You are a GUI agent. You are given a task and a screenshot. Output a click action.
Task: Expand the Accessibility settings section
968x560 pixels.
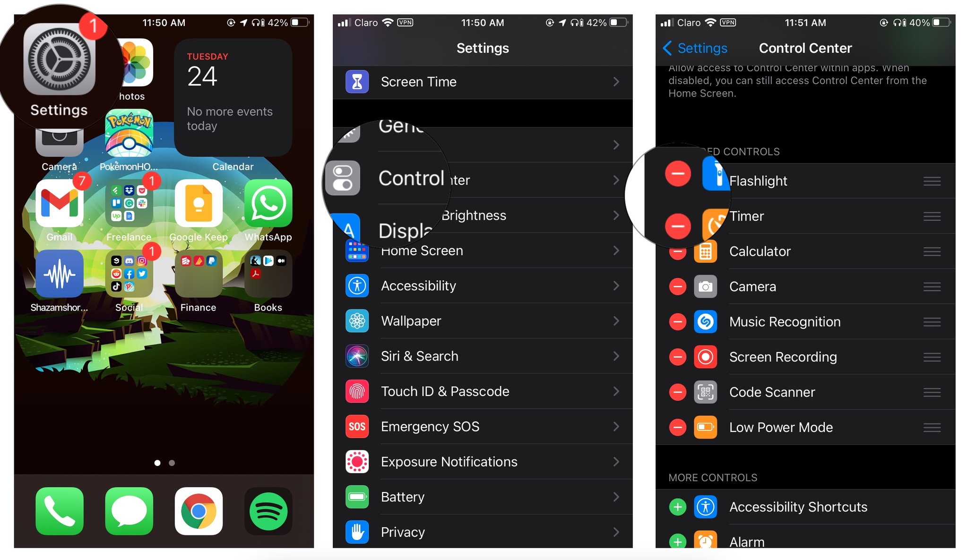(x=481, y=285)
